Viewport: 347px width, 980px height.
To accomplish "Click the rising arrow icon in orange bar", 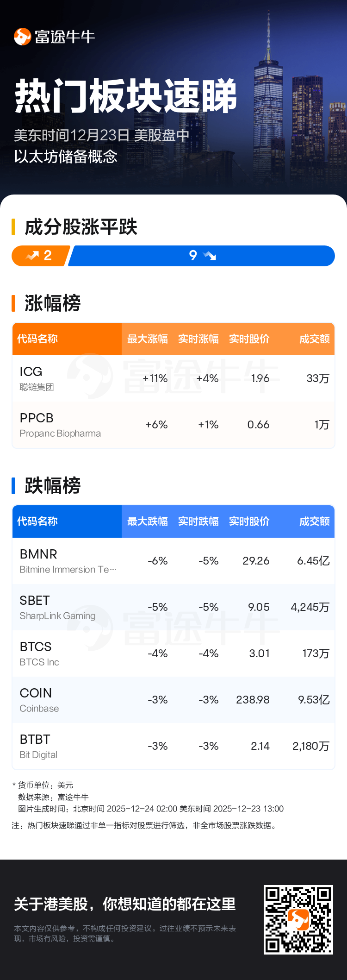I will (x=33, y=256).
